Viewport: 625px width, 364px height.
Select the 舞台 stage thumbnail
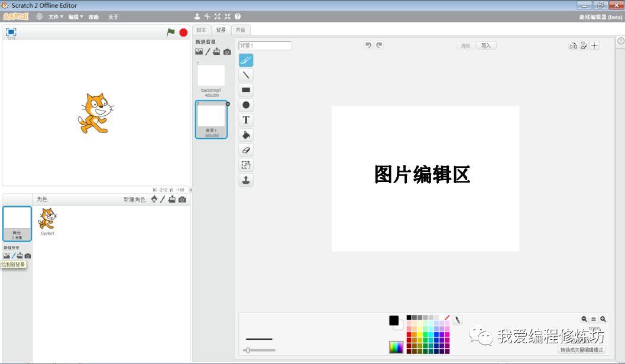click(x=17, y=223)
